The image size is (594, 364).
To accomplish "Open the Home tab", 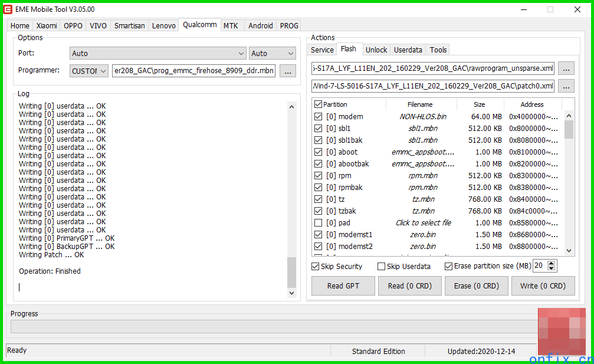I will pyautogui.click(x=19, y=26).
